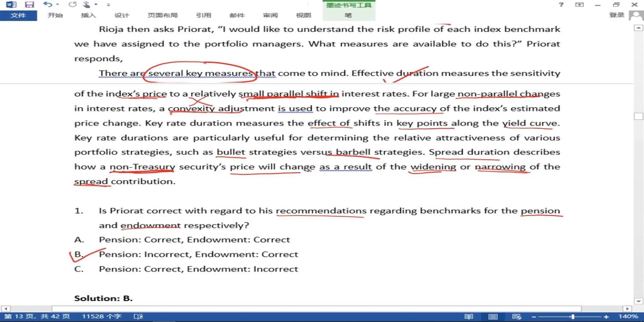Open Ribbon Display Options
This screenshot has height=322, width=644.
click(x=580, y=5)
